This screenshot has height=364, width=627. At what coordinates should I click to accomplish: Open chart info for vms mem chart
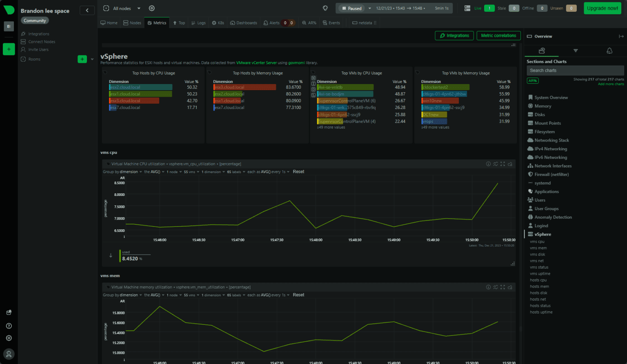488,287
